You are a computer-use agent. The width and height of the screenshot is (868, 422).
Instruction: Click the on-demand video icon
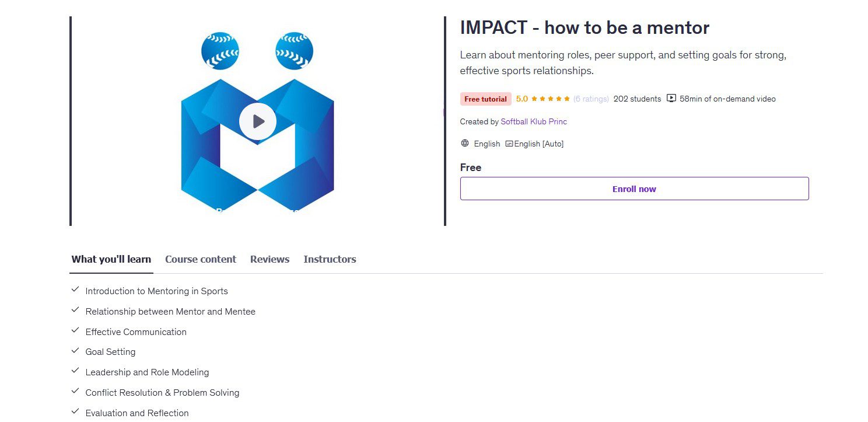(x=671, y=99)
